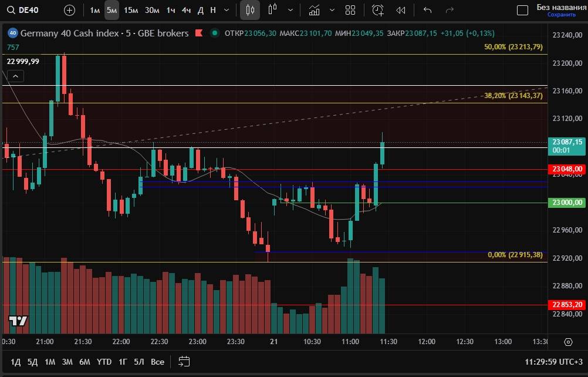Expand the chart style dropdown arrow
This screenshot has height=377, width=588.
coord(290,10)
